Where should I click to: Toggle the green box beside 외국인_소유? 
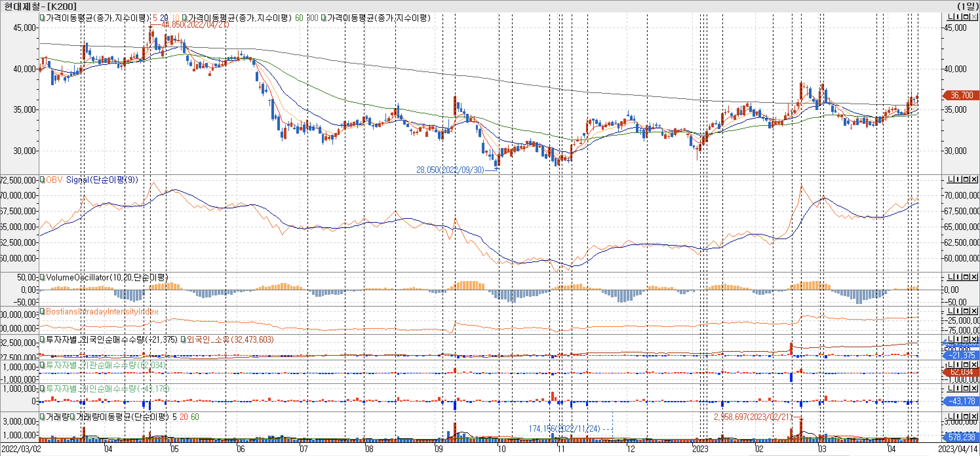(x=183, y=339)
